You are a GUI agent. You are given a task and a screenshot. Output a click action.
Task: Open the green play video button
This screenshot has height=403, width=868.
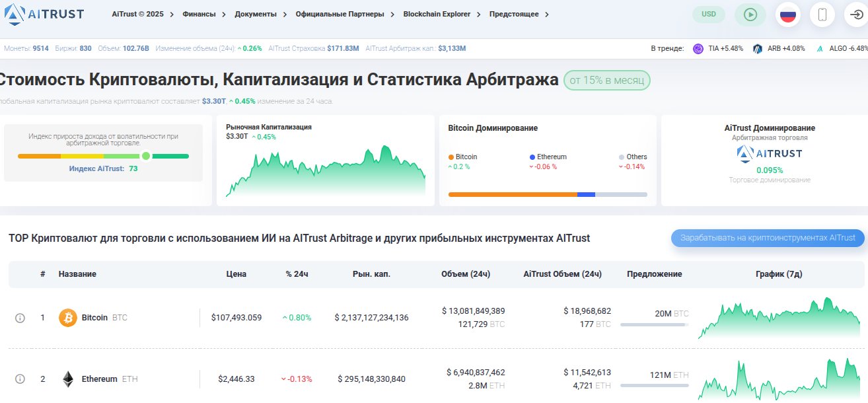point(750,15)
